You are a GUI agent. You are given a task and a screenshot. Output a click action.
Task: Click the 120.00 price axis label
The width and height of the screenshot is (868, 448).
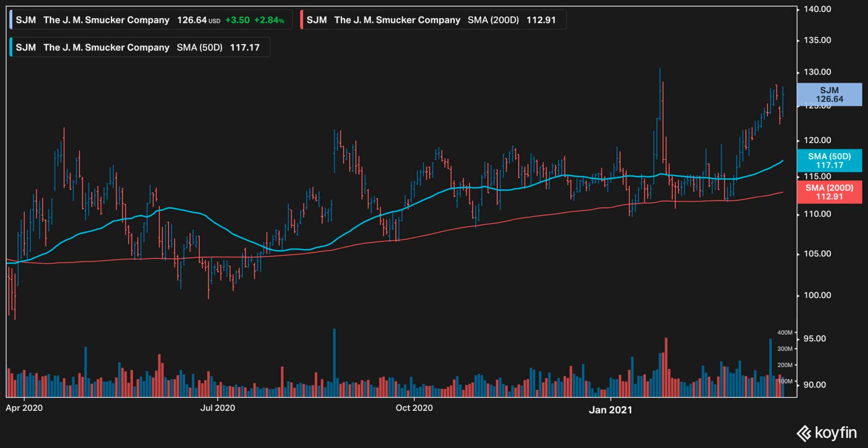pyautogui.click(x=817, y=140)
